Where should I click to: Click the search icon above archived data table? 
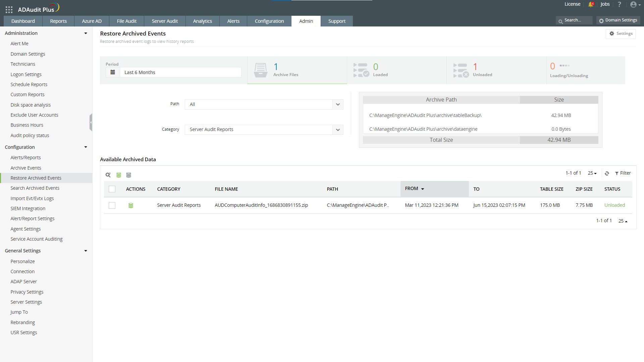pyautogui.click(x=108, y=175)
